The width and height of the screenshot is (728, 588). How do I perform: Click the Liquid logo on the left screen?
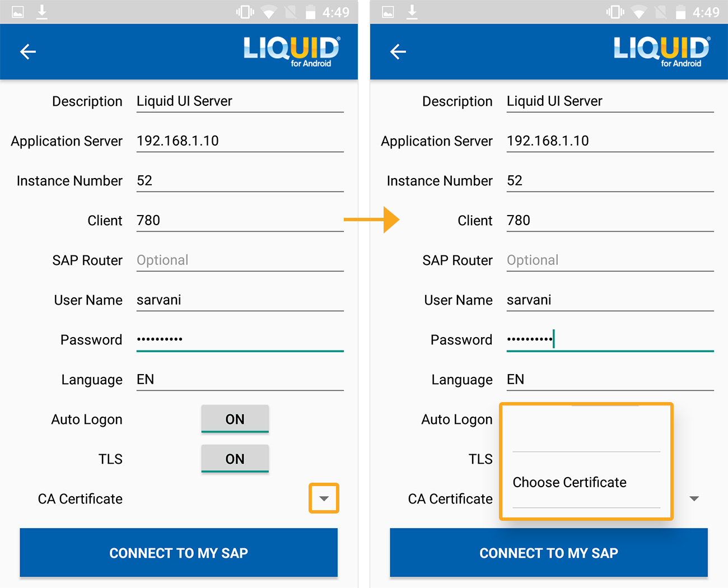291,52
